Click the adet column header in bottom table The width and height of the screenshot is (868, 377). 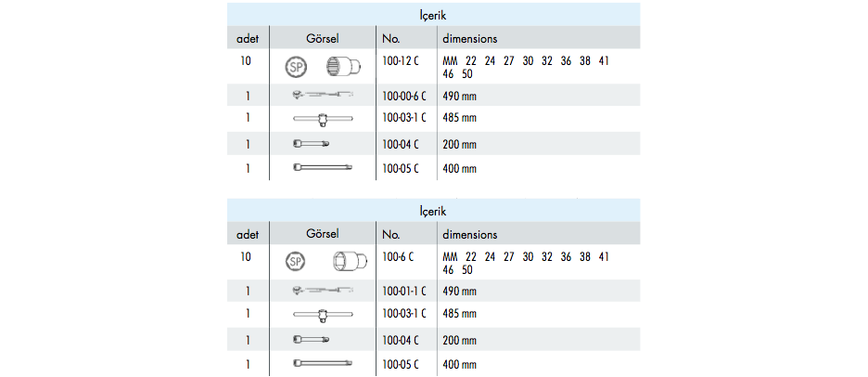pyautogui.click(x=248, y=235)
